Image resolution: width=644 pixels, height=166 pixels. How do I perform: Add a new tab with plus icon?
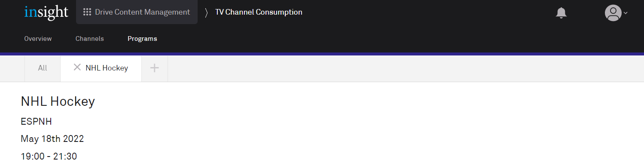tap(155, 68)
